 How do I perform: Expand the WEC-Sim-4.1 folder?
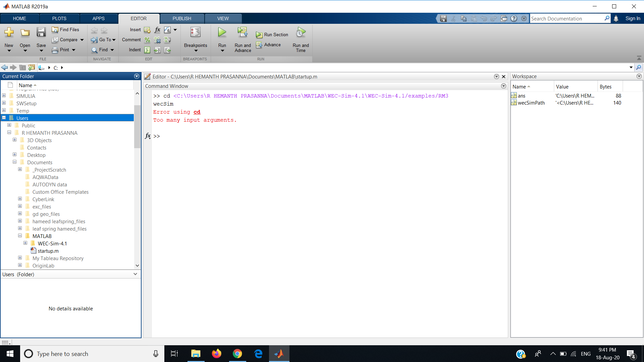coord(25,243)
